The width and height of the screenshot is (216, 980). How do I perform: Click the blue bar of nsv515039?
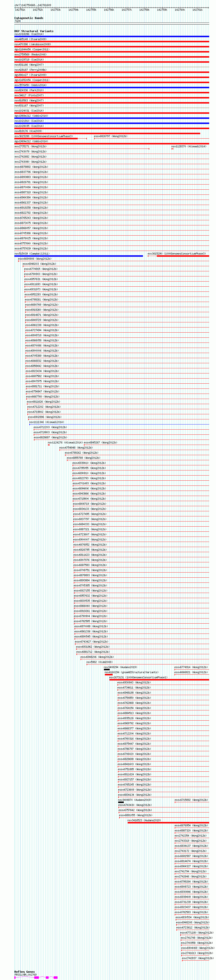[x=79, y=256]
